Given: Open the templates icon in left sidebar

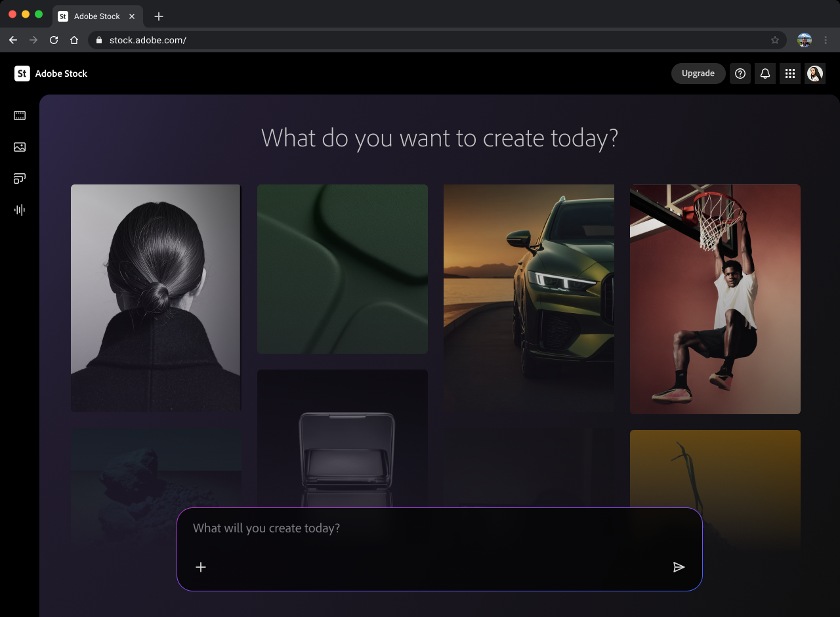Looking at the screenshot, I should pos(20,179).
